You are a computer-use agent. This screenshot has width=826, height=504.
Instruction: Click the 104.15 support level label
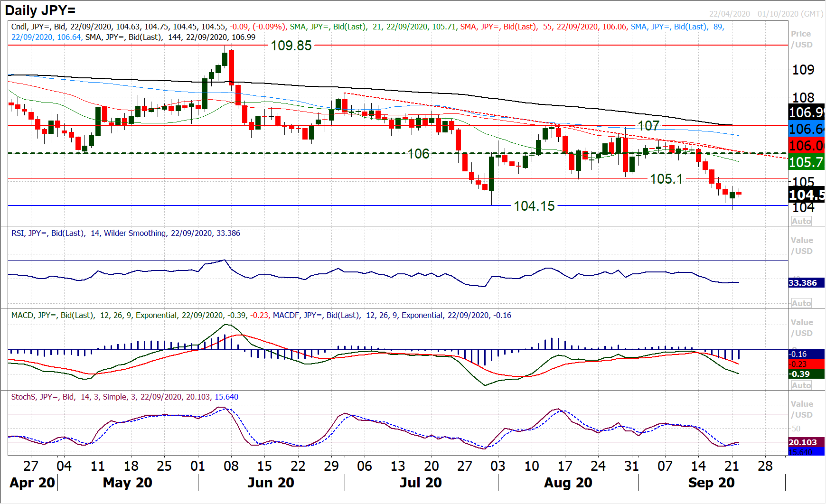(x=534, y=206)
